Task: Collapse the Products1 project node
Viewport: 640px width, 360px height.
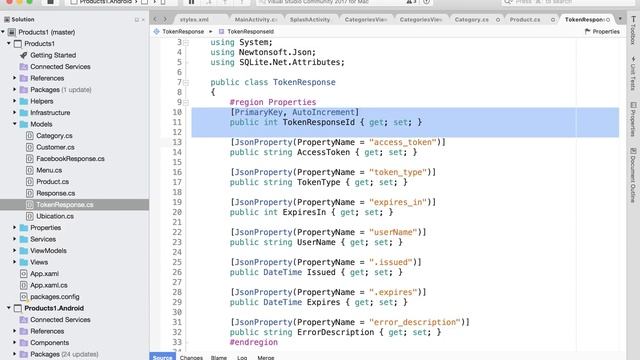Action: tap(9, 43)
